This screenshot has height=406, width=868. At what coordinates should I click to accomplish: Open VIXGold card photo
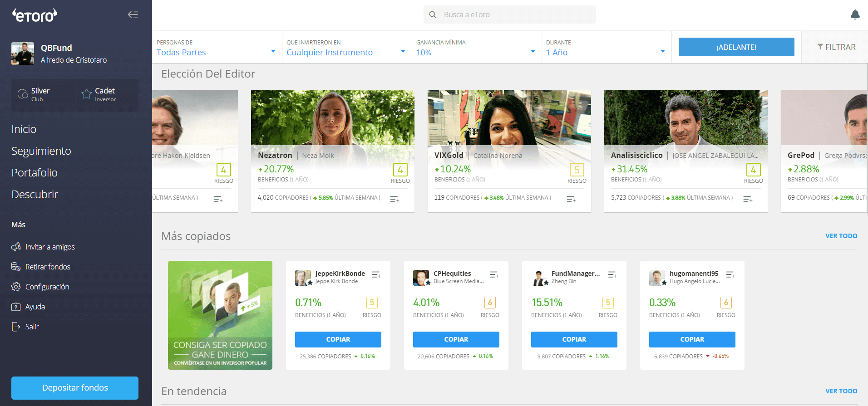(509, 118)
